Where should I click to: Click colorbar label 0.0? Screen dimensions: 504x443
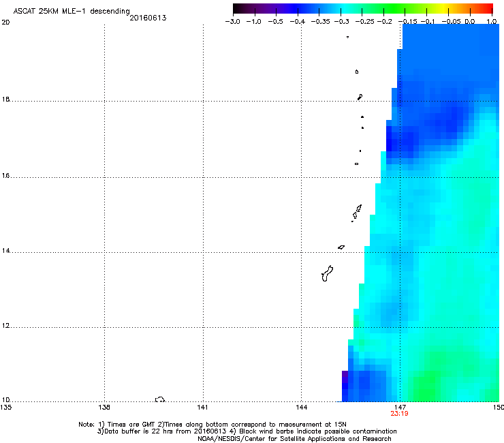point(470,22)
